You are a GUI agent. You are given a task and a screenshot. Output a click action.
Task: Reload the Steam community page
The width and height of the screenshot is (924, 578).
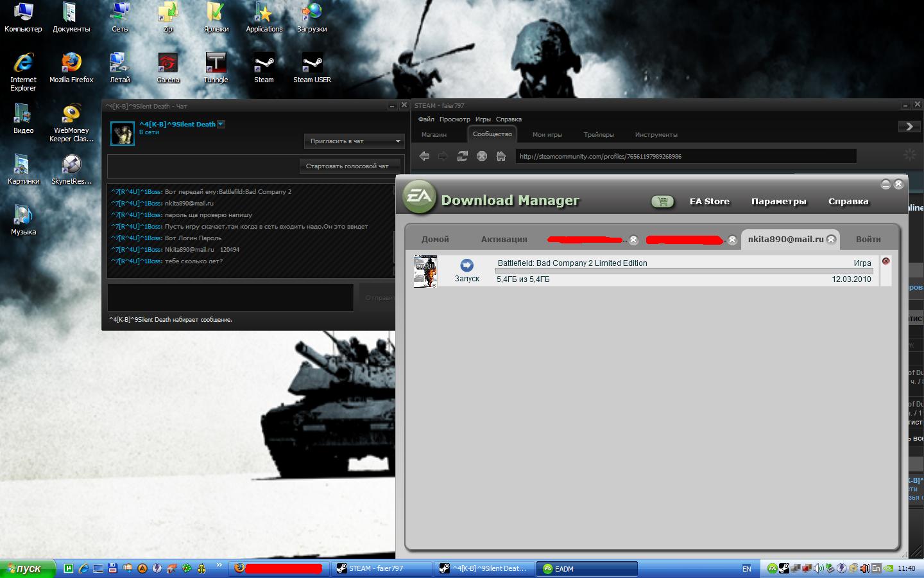[462, 156]
